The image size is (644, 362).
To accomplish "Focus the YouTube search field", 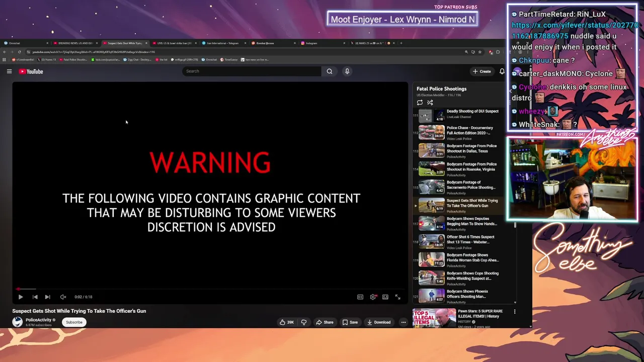I will click(252, 71).
